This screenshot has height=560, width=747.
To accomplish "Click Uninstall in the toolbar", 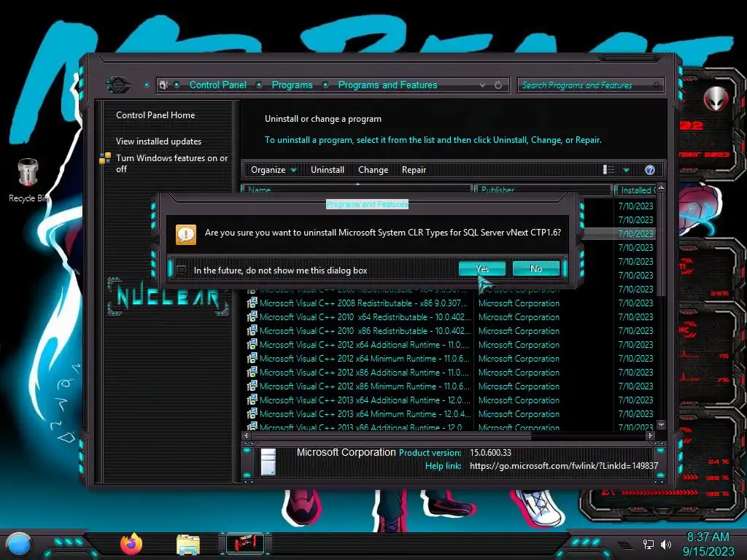I will click(x=328, y=170).
